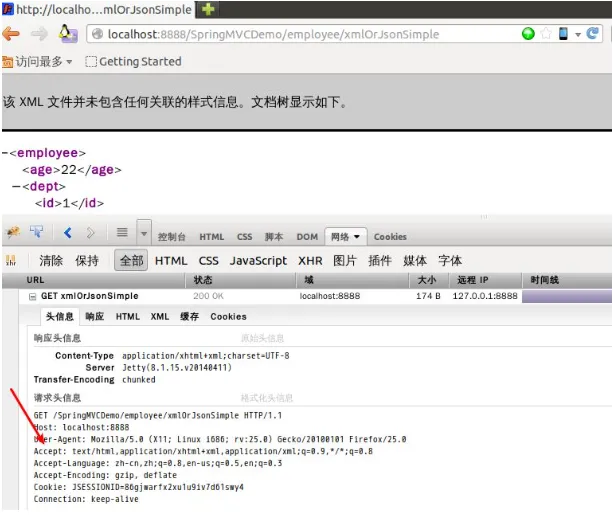Click the green icon in address bar
Screen dimensions: 613x516
tap(528, 34)
